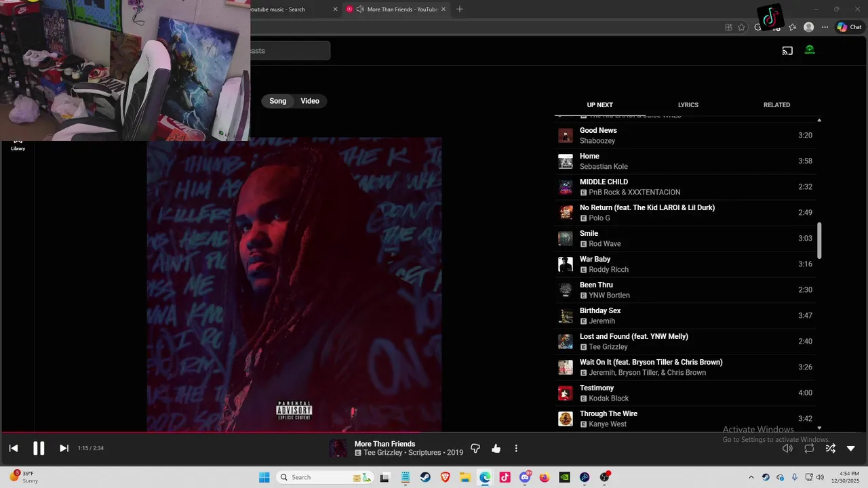The width and height of the screenshot is (868, 488).
Task: Open the Library sidebar item
Action: pyautogui.click(x=18, y=144)
